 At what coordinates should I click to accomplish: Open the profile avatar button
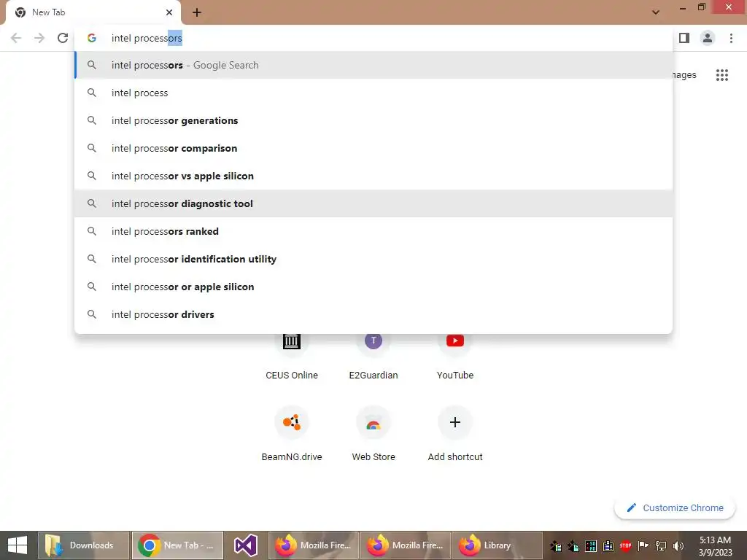[708, 38]
